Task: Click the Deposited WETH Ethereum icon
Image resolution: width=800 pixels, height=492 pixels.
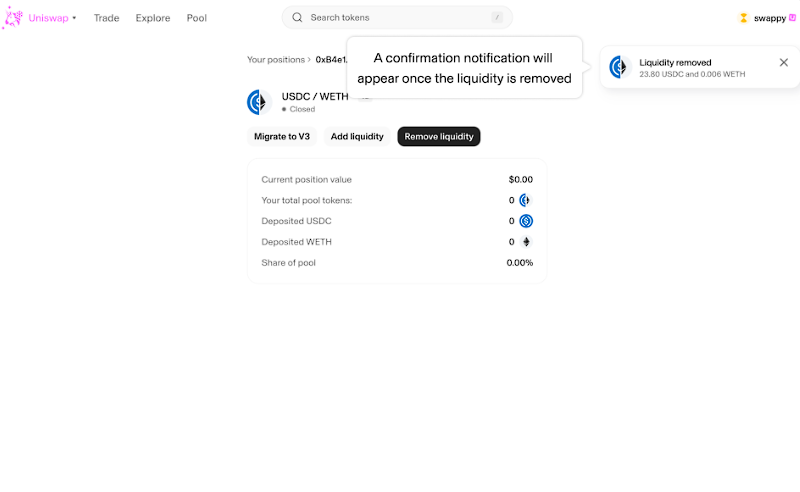Action: 526,242
